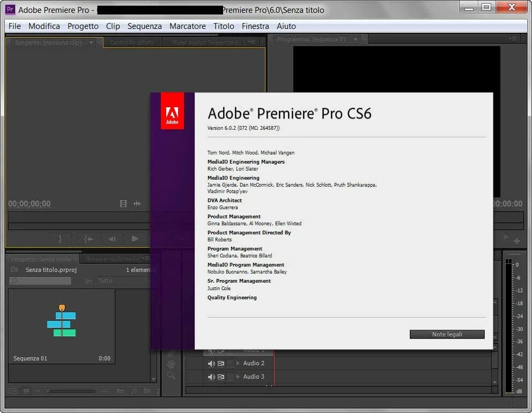This screenshot has height=413, width=532.
Task: Select the Progetto: Senza titolo tab
Action: click(41, 259)
